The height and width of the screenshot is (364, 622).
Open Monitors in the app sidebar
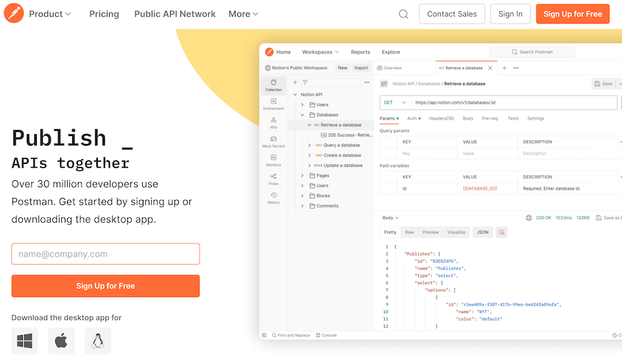(273, 160)
